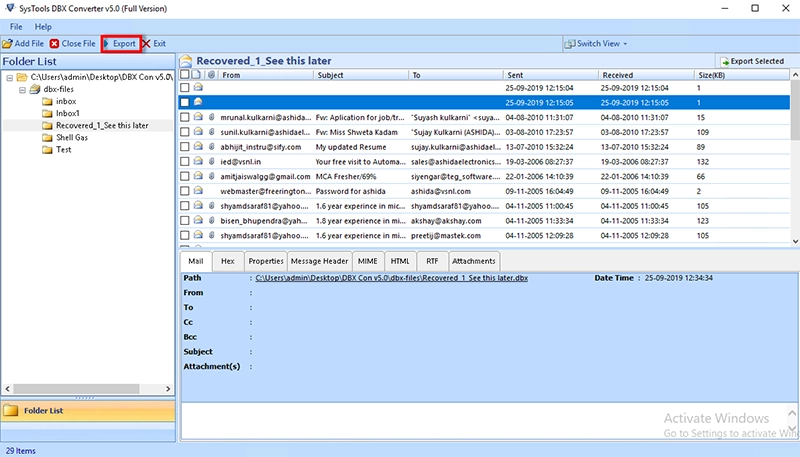
Task: Tick checkbox for webmaster@freerington email
Action: tap(185, 191)
